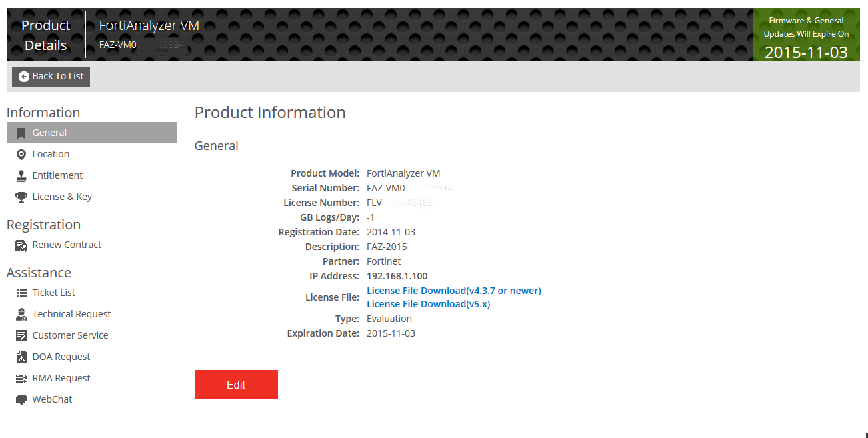Open License & Key section
Screen dimensions: 868x438
(x=62, y=197)
